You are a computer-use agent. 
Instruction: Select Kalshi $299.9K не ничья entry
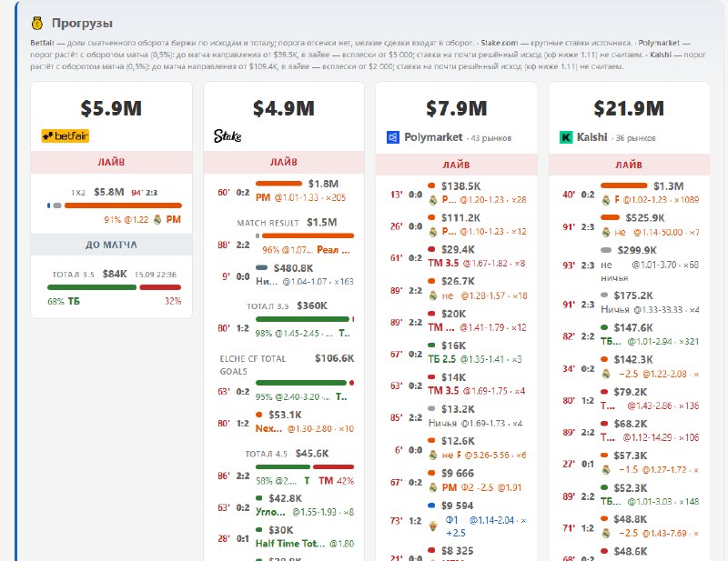(x=629, y=264)
